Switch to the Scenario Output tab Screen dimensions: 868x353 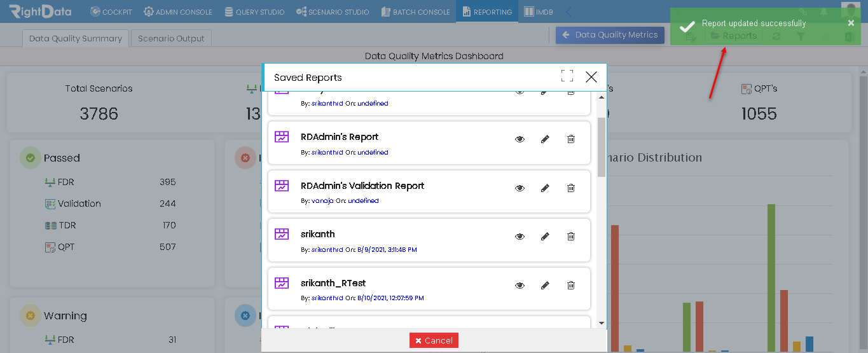click(172, 38)
